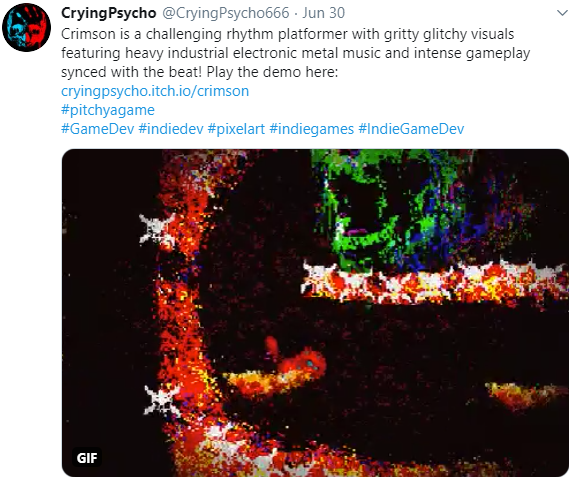The height and width of the screenshot is (477, 569).
Task: Open the #IndieGameDev hashtag
Action: point(411,129)
